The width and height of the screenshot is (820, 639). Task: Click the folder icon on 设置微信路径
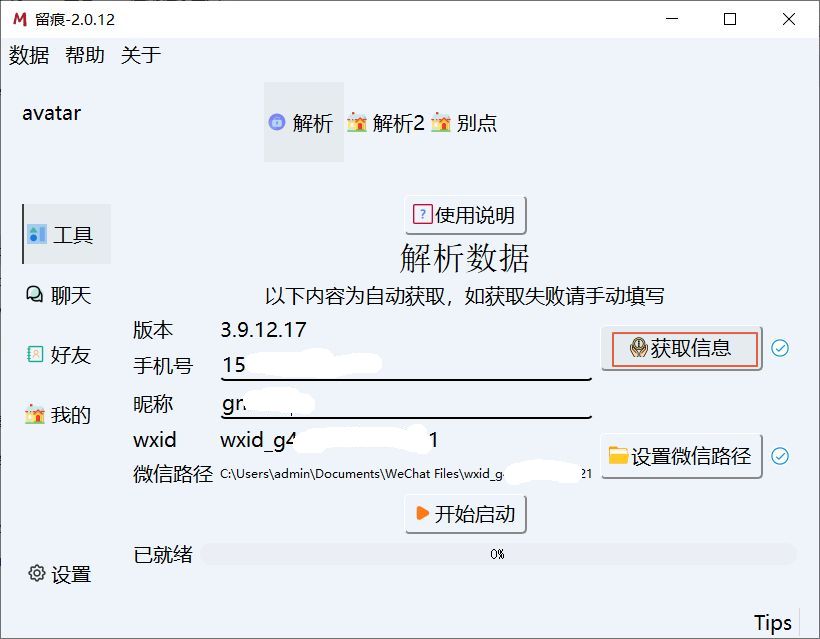617,455
